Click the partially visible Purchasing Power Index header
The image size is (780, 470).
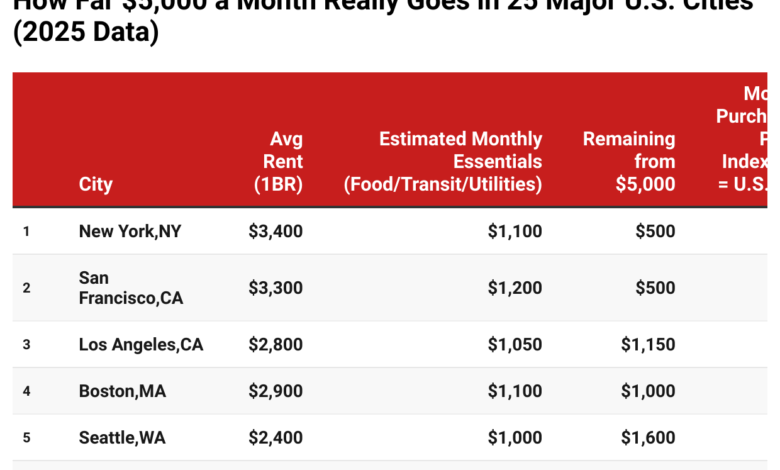743,139
